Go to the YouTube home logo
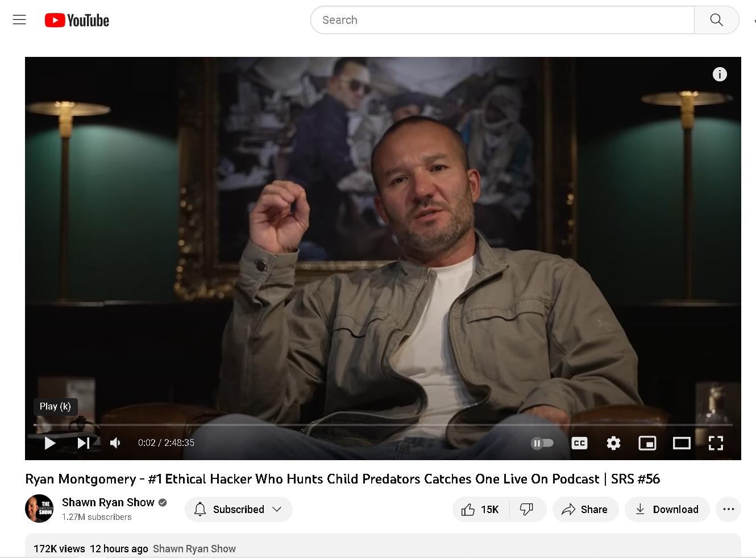Image resolution: width=756 pixels, height=558 pixels. (77, 20)
